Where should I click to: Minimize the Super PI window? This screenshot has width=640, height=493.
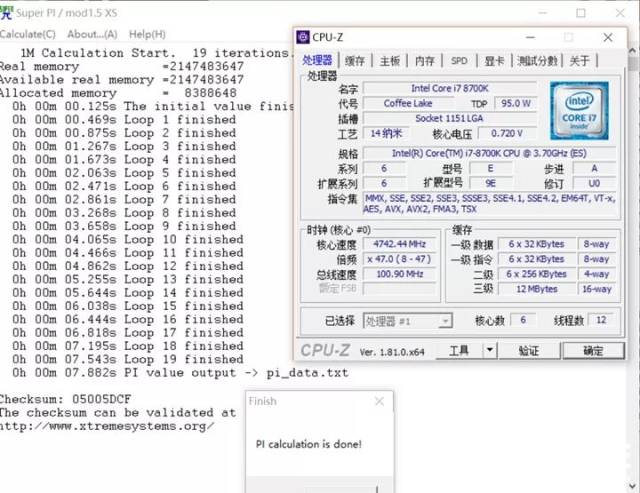[x=542, y=13]
